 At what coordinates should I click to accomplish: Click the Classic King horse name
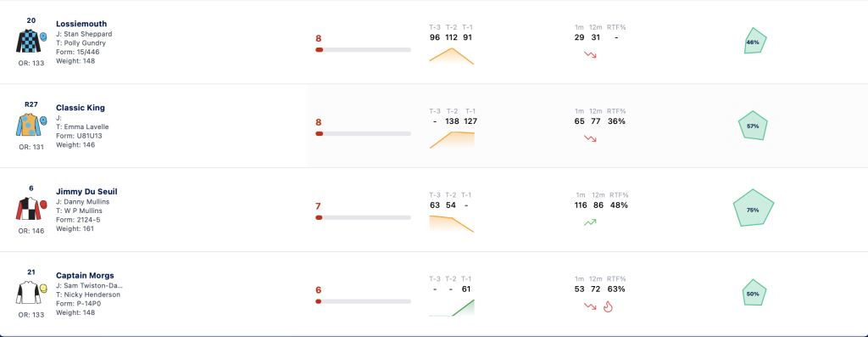click(81, 108)
